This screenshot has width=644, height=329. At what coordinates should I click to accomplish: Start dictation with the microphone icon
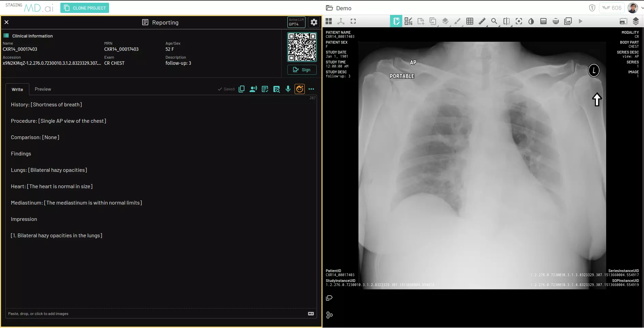(288, 89)
